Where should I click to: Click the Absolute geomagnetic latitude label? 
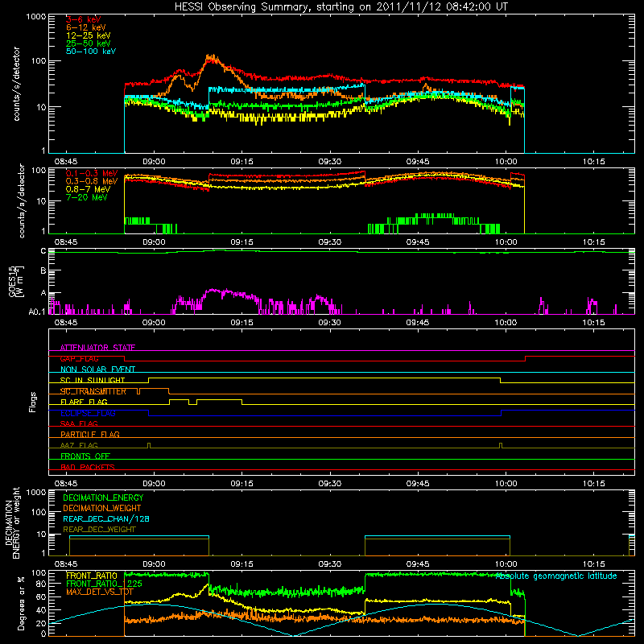[x=556, y=576]
